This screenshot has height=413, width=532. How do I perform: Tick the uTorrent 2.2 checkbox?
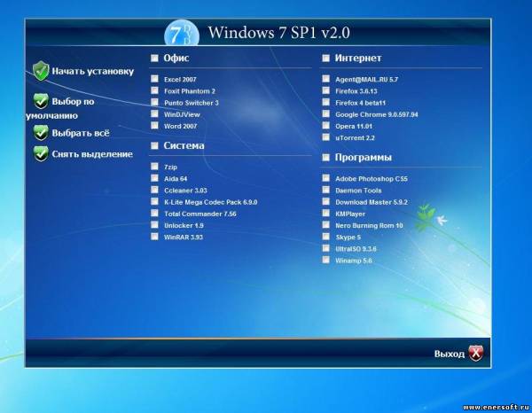(x=325, y=137)
